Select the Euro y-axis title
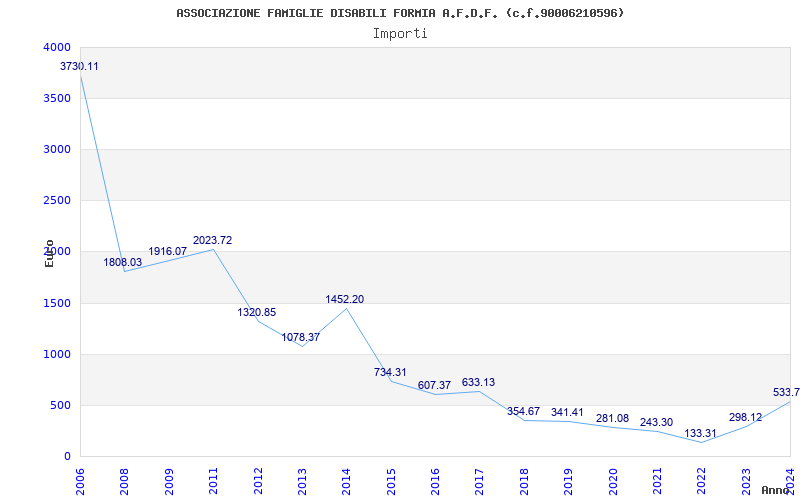 click(x=49, y=253)
